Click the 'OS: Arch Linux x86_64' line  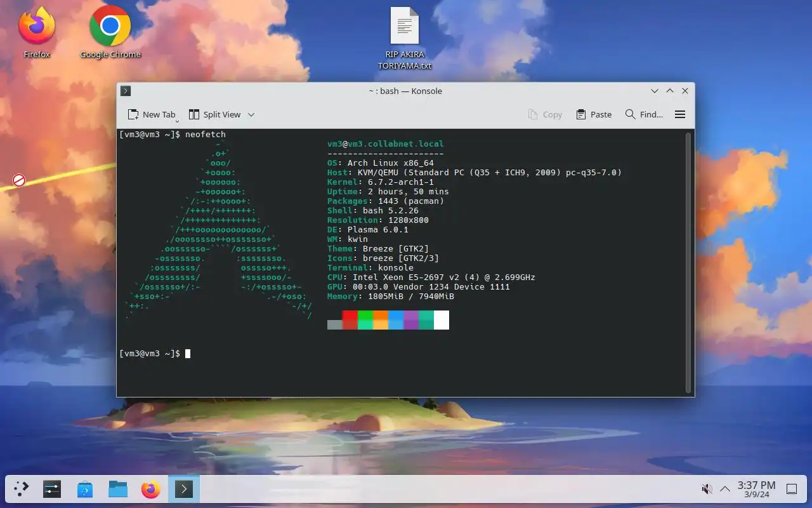tap(381, 163)
